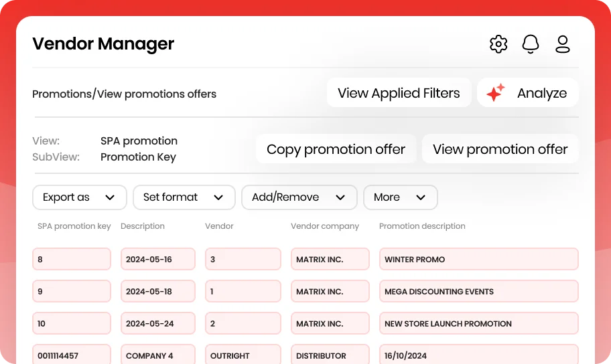Open the Set format dropdown

point(184,197)
